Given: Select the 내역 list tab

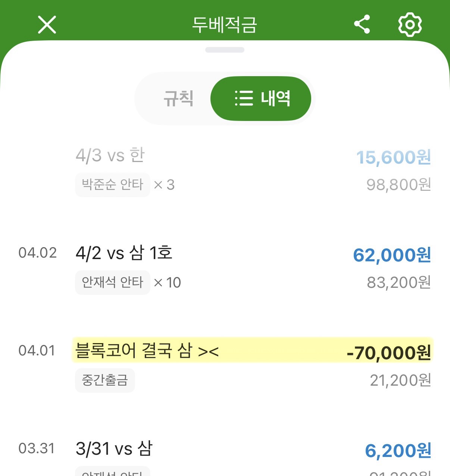Looking at the screenshot, I should 261,99.
